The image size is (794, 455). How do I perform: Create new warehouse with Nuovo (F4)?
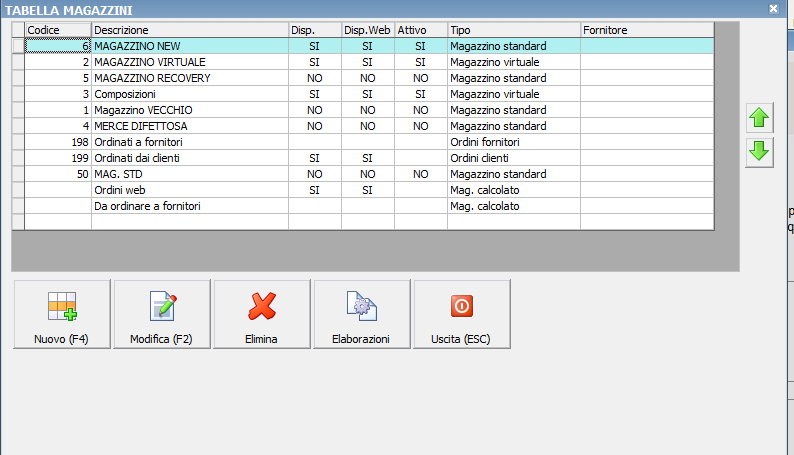62,314
